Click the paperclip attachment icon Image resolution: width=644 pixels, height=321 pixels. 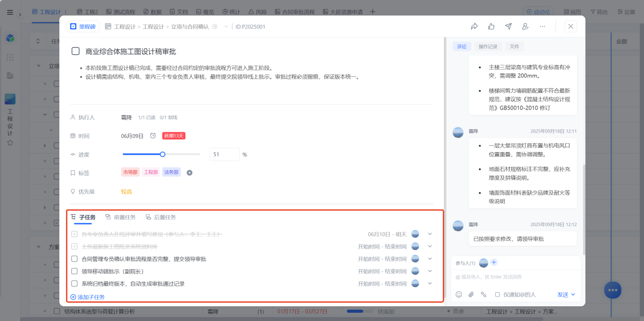coord(471,295)
